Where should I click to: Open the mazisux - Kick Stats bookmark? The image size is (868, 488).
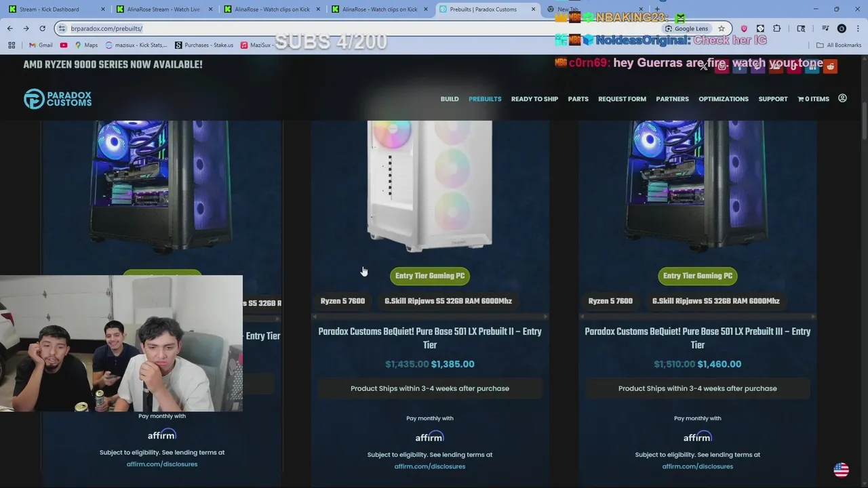pos(136,45)
